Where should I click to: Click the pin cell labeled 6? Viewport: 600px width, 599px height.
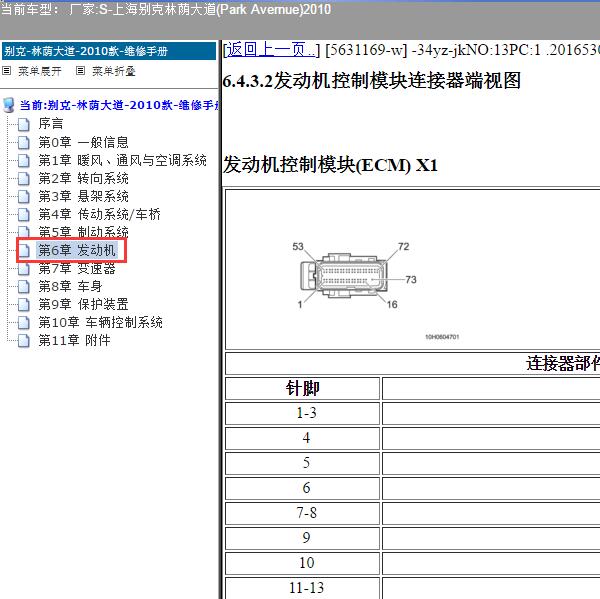tap(303, 488)
